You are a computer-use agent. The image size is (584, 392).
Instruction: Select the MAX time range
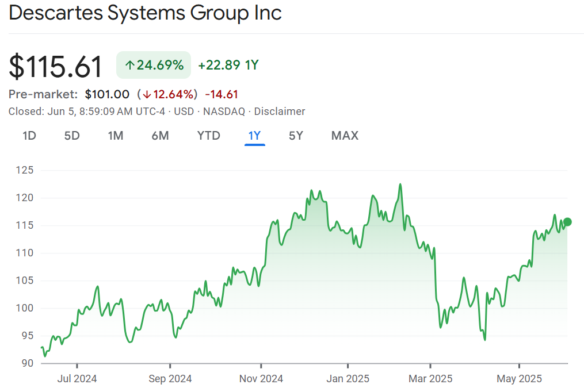click(345, 136)
